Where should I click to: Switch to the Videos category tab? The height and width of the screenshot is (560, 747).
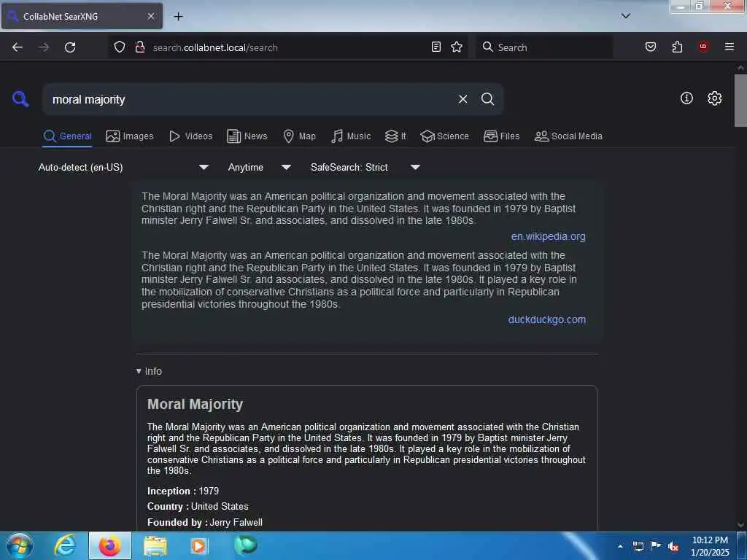[x=190, y=136]
